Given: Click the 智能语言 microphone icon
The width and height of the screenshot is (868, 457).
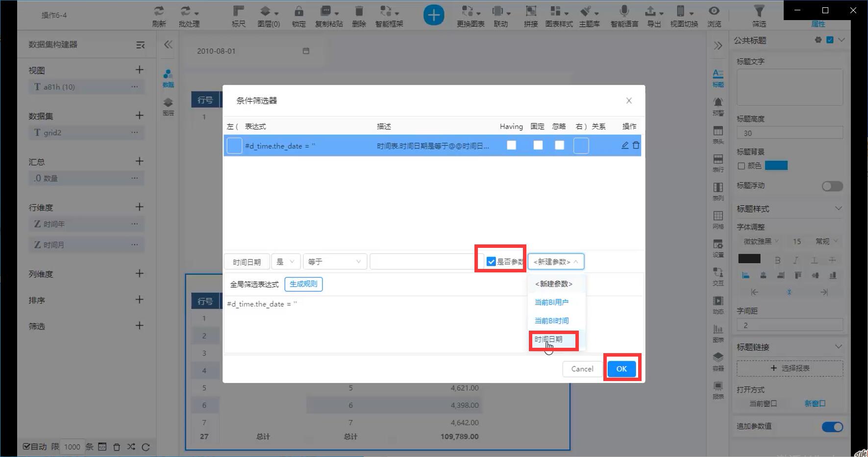Looking at the screenshot, I should [624, 11].
